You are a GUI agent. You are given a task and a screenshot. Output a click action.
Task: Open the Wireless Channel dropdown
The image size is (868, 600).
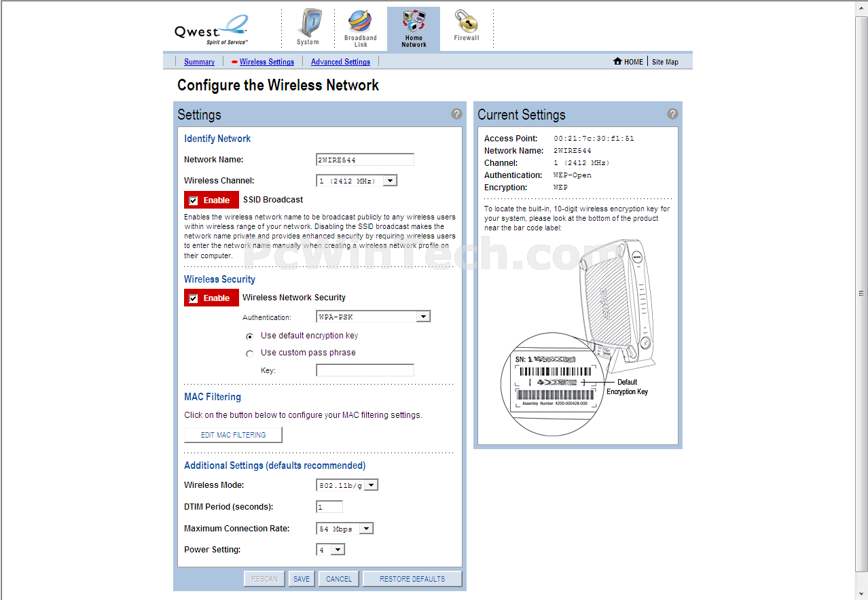click(357, 181)
